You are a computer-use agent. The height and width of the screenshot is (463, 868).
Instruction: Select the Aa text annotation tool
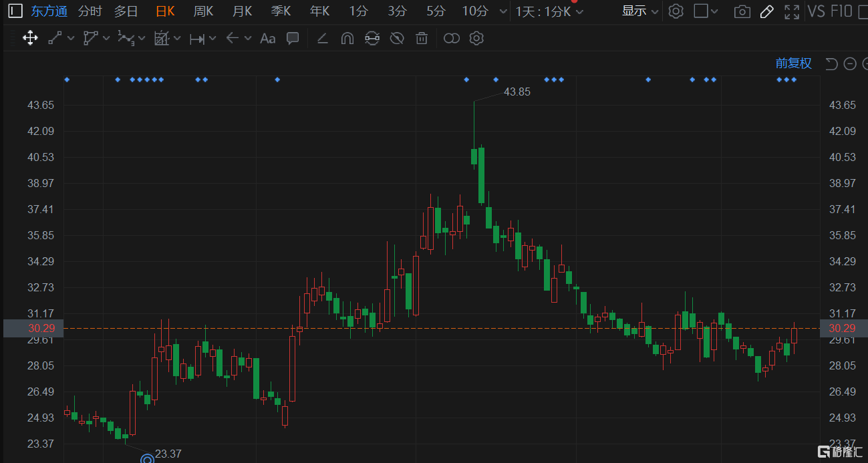[x=267, y=38]
